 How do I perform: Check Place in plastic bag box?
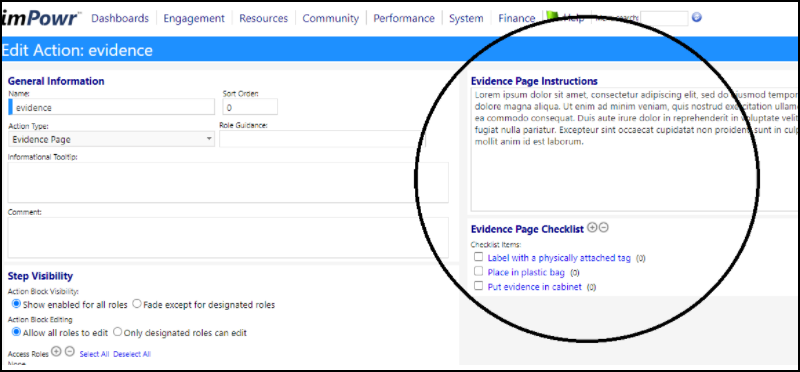[478, 271]
